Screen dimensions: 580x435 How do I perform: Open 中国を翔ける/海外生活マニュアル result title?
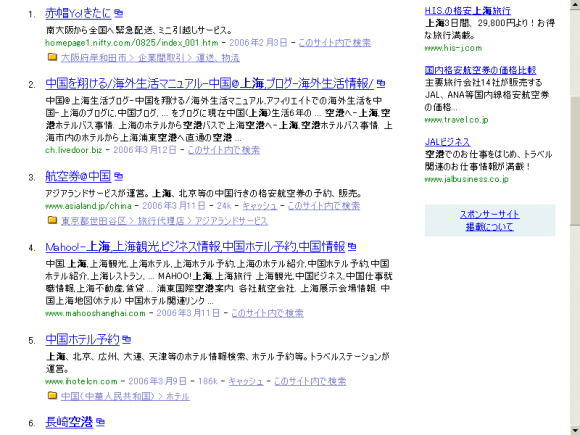pyautogui.click(x=210, y=84)
